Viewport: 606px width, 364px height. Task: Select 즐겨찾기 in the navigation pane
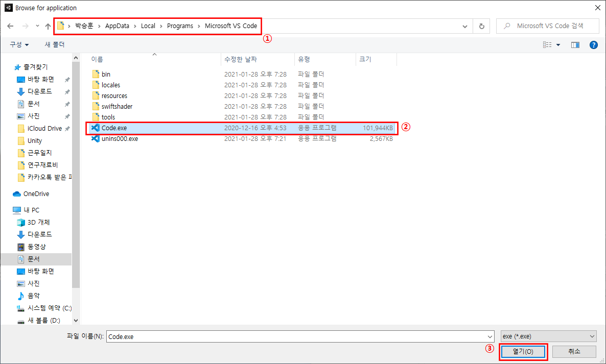click(36, 67)
